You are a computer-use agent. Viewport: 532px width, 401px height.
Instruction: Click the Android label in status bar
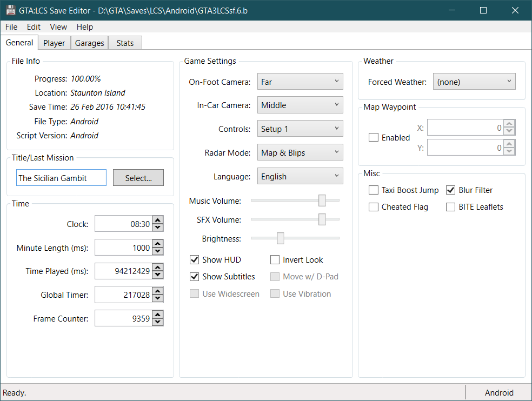tap(498, 392)
